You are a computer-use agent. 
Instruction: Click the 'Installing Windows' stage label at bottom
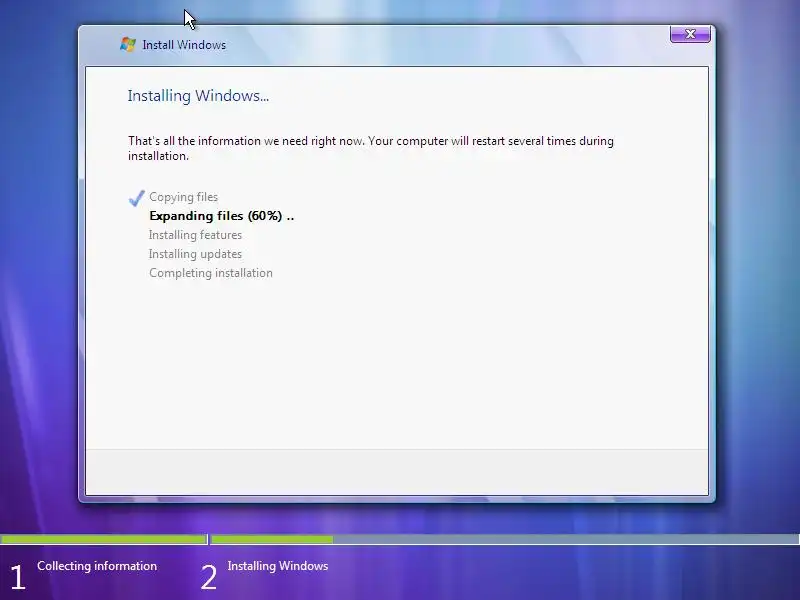tap(278, 566)
